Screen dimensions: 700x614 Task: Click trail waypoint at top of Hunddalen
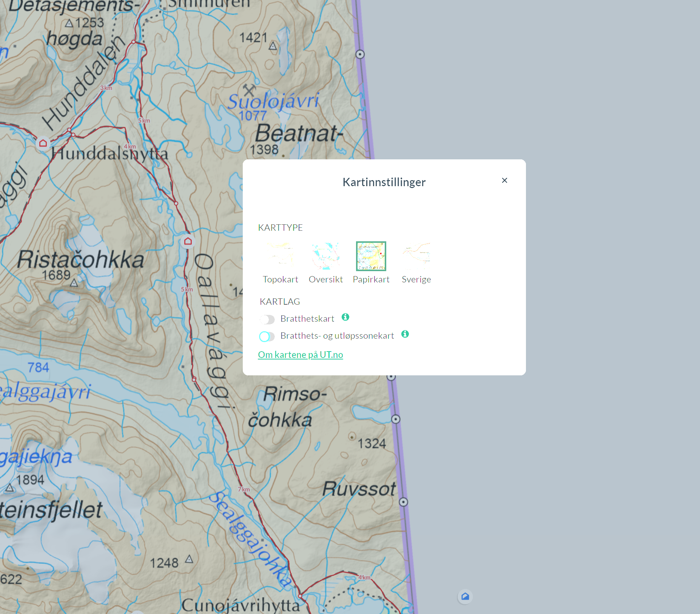point(133,42)
